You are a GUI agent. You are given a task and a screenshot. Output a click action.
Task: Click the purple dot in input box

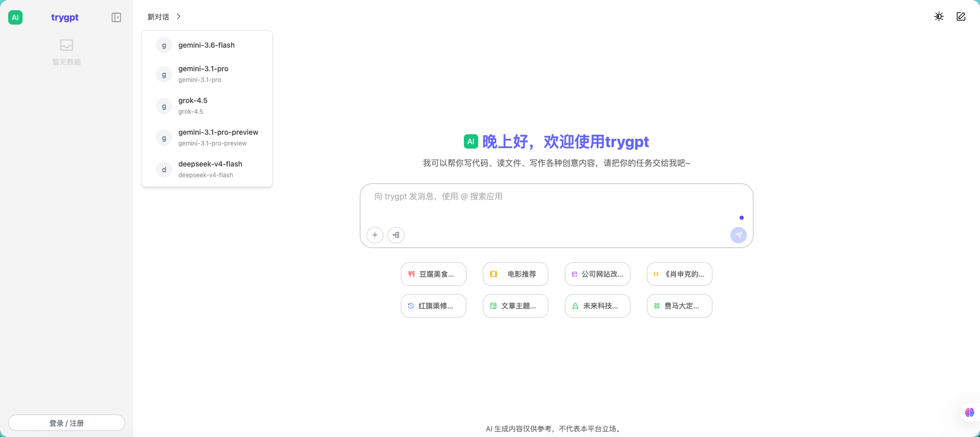tap(742, 218)
